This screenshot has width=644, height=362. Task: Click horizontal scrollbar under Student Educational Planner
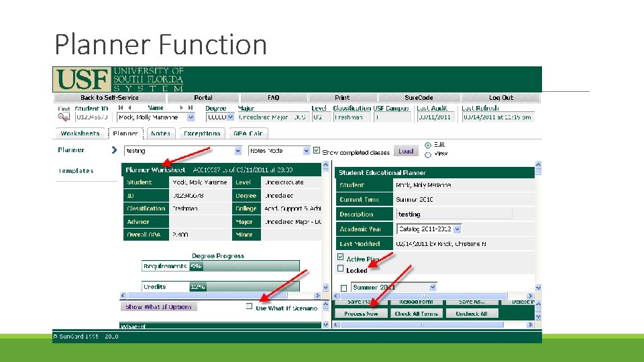pos(433,296)
